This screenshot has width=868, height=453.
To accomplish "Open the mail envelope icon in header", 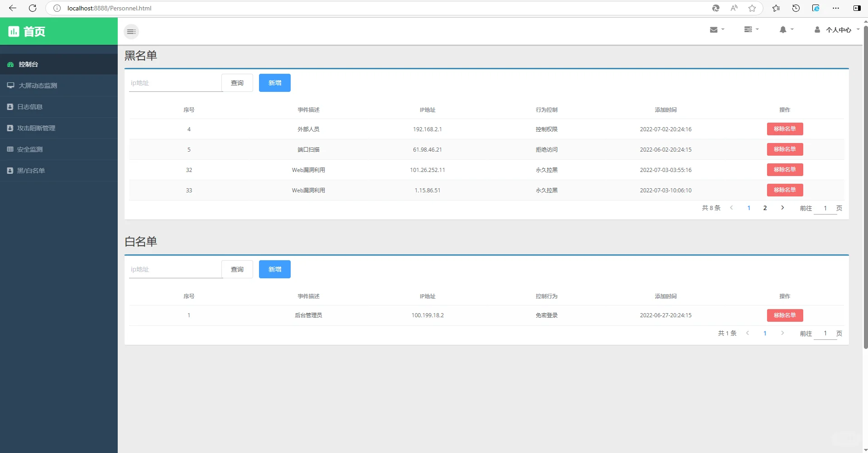I will point(714,30).
